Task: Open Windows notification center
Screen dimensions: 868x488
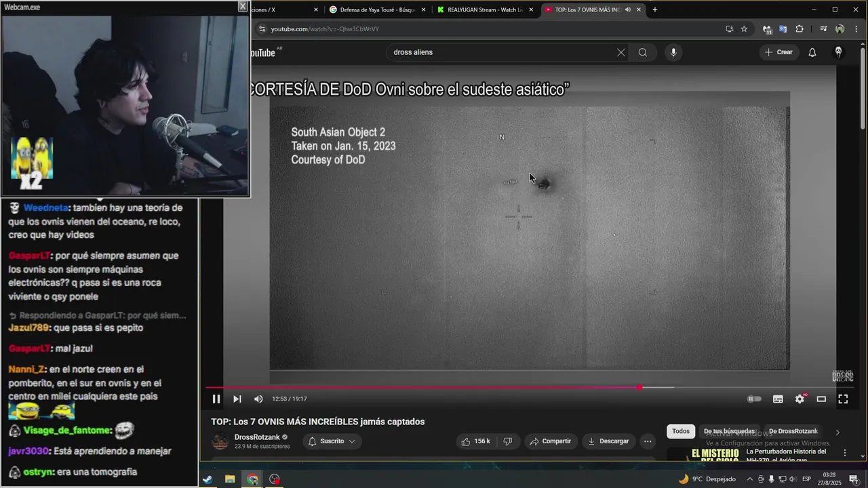Action: [x=853, y=479]
